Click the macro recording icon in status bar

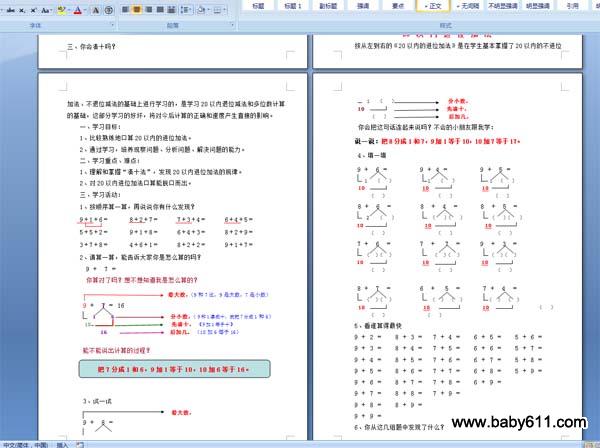80,445
